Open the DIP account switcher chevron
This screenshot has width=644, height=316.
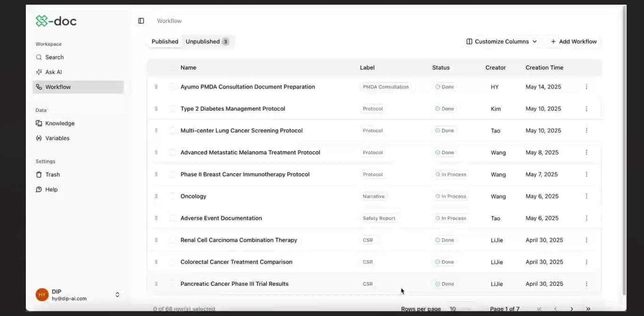(x=117, y=294)
